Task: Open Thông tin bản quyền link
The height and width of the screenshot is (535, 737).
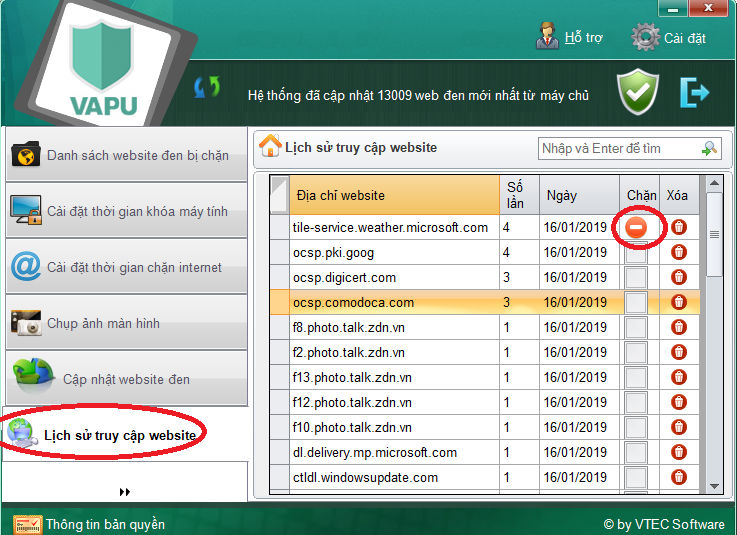Action: point(105,524)
